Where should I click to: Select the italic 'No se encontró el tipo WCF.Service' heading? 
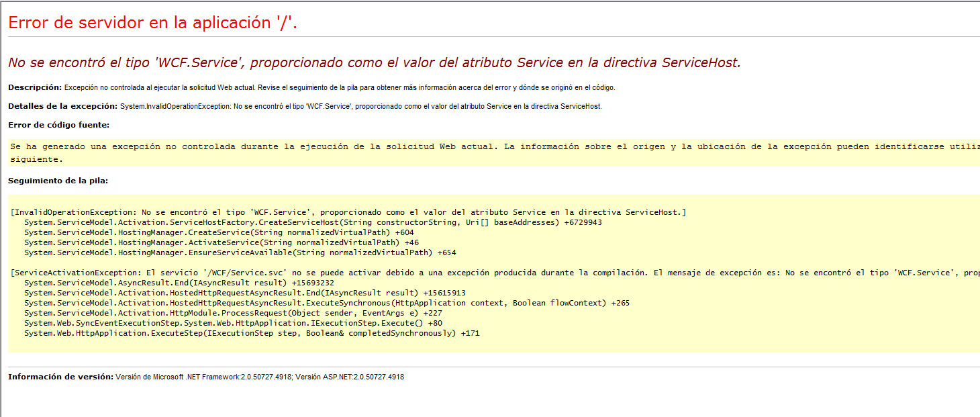click(x=374, y=62)
